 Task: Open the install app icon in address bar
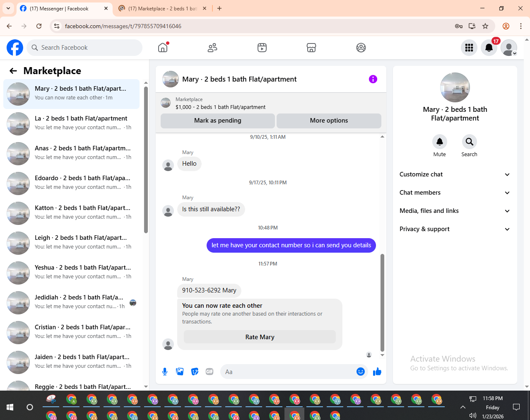tap(472, 26)
